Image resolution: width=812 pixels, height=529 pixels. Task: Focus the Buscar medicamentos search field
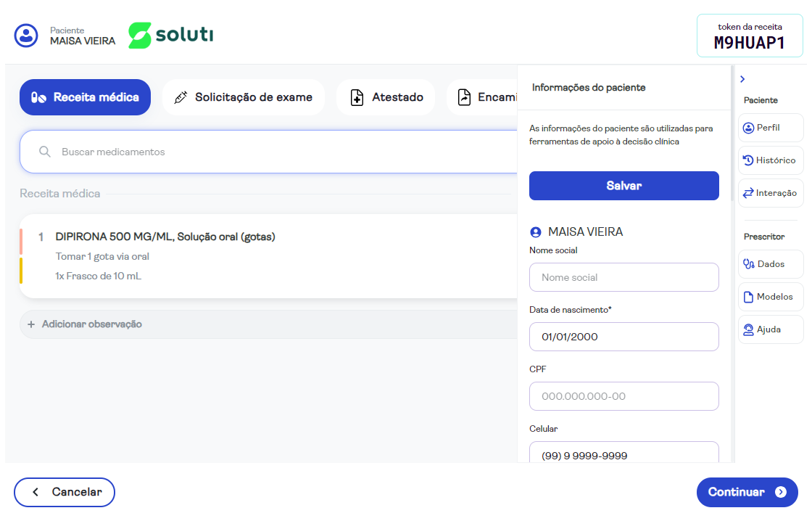(275, 152)
